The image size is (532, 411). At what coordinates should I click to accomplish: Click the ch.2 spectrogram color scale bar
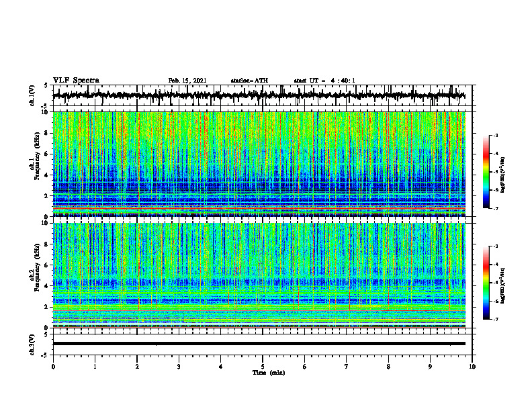(486, 283)
